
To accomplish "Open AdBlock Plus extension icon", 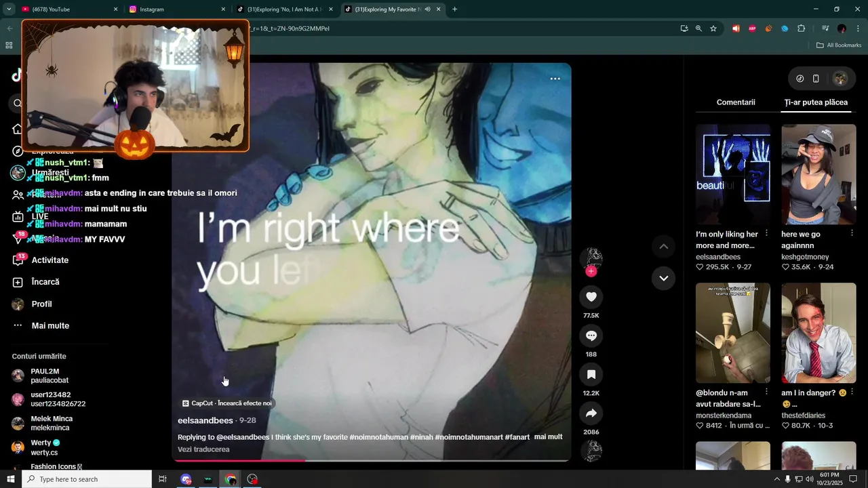I will (x=752, y=28).
